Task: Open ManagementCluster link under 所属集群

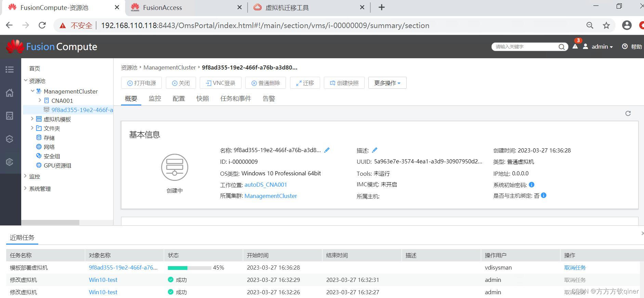Action: tap(271, 196)
